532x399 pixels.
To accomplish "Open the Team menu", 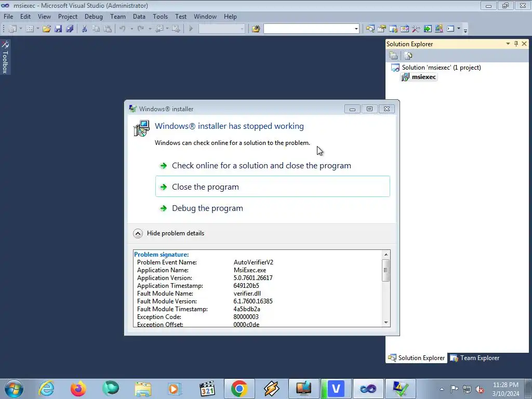I will click(x=118, y=16).
